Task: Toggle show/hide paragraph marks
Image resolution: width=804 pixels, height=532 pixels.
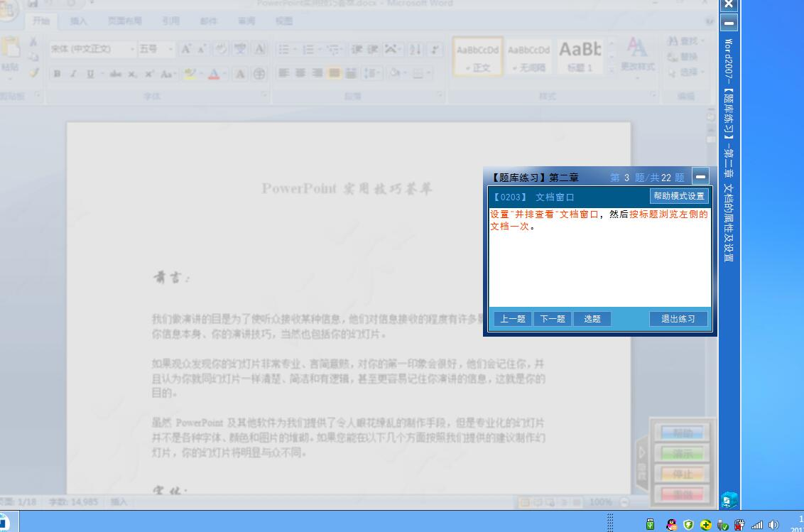Action: click(435, 49)
